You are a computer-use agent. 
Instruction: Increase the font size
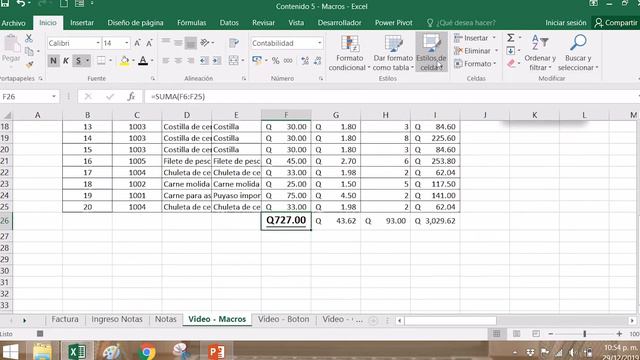click(138, 43)
